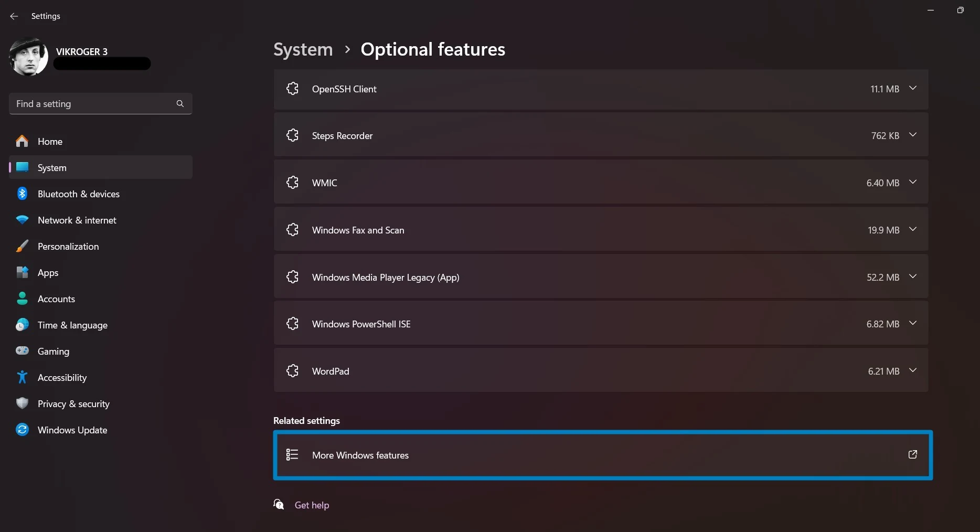Viewport: 980px width, 532px height.
Task: Go to Network & internet settings
Action: [x=101, y=220]
